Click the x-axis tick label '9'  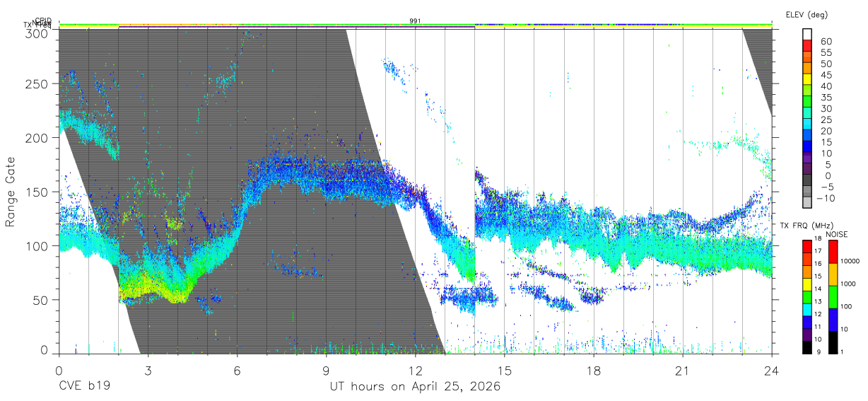[326, 371]
